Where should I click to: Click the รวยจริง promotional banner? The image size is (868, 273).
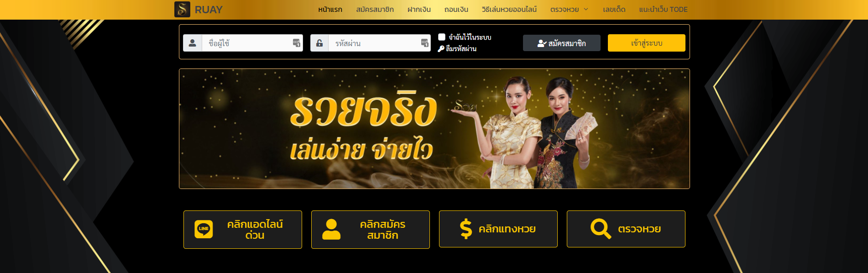tap(434, 129)
